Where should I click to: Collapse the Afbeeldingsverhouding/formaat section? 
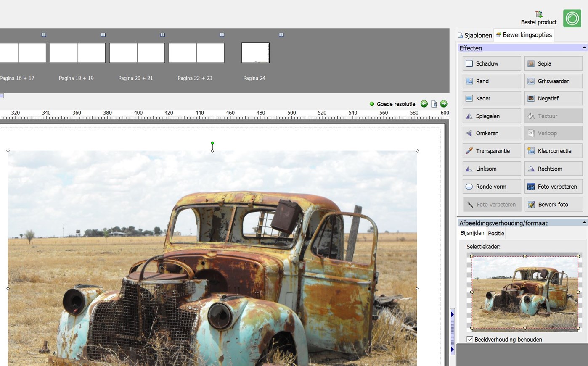[x=584, y=223]
